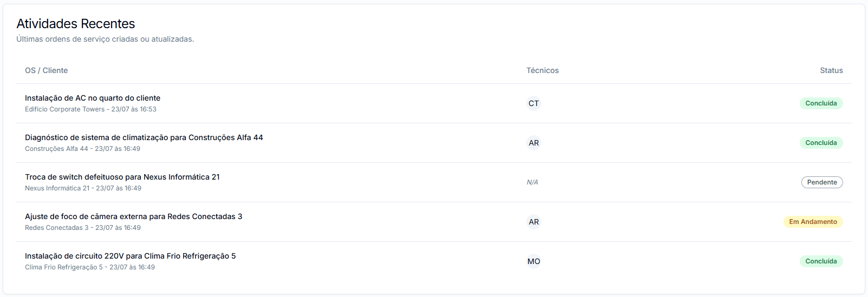Click the Técnicos column header
This screenshot has height=297, width=868.
(542, 70)
